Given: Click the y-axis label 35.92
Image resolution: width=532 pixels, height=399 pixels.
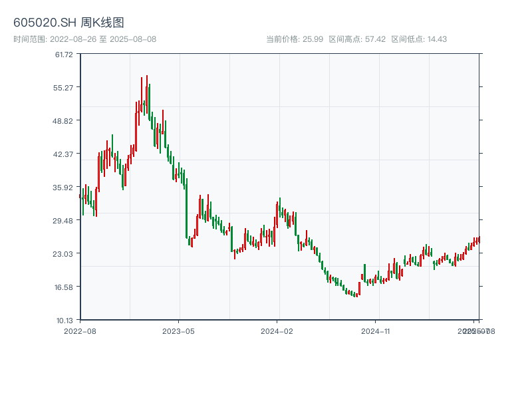Looking at the screenshot, I should point(63,188).
